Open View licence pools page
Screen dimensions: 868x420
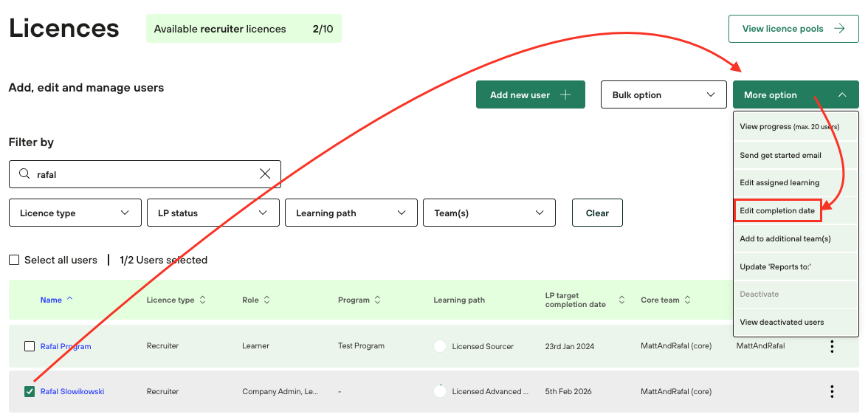[x=793, y=29]
